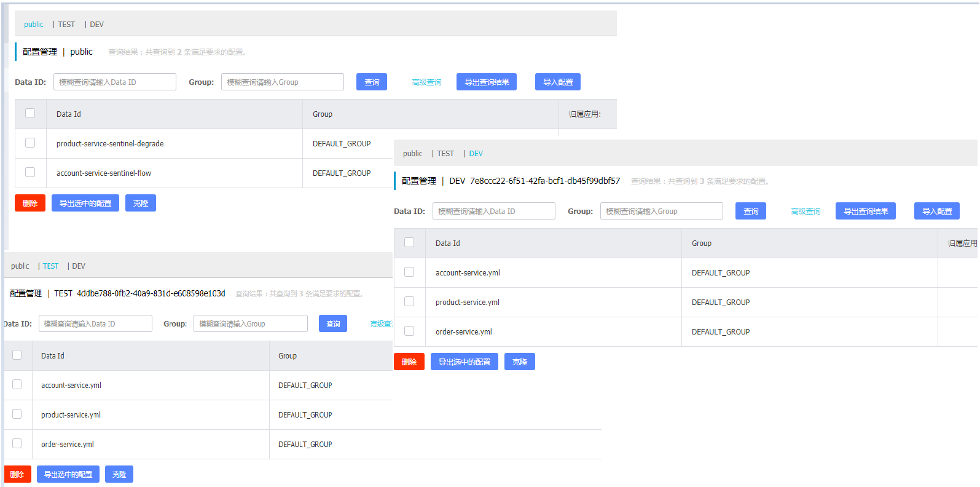Screen dimensions: 980x487
Task: Focus the Group input in DEV panel
Action: tap(662, 211)
